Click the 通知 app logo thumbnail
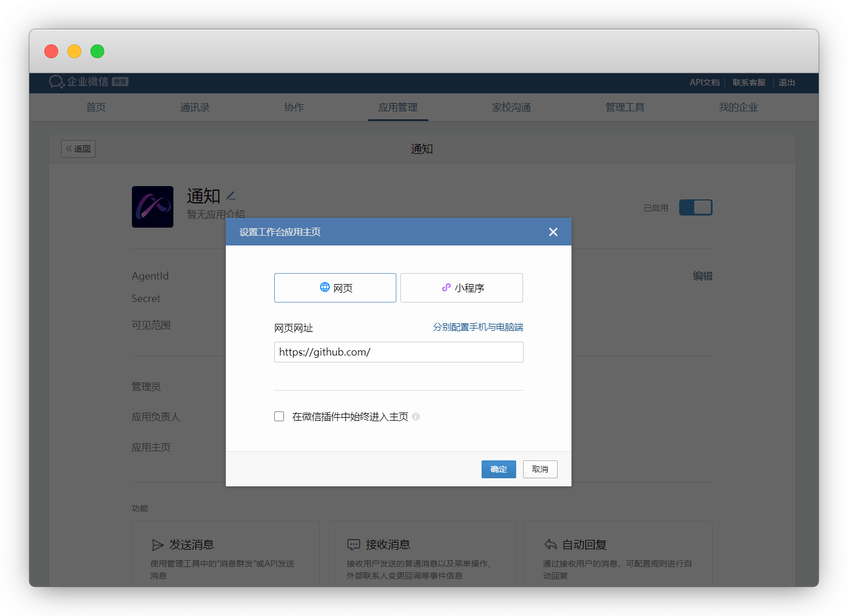 (x=153, y=207)
